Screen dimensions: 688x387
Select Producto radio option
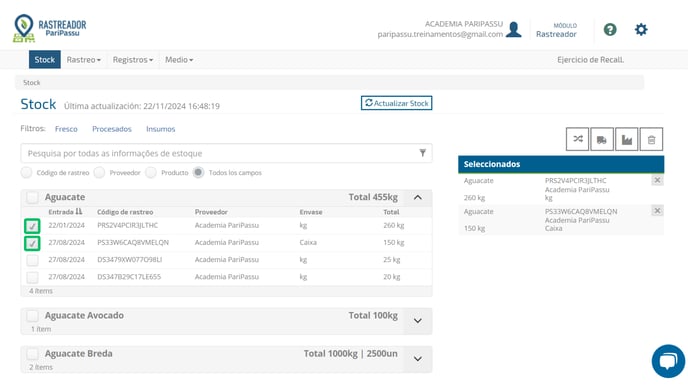[x=151, y=172]
